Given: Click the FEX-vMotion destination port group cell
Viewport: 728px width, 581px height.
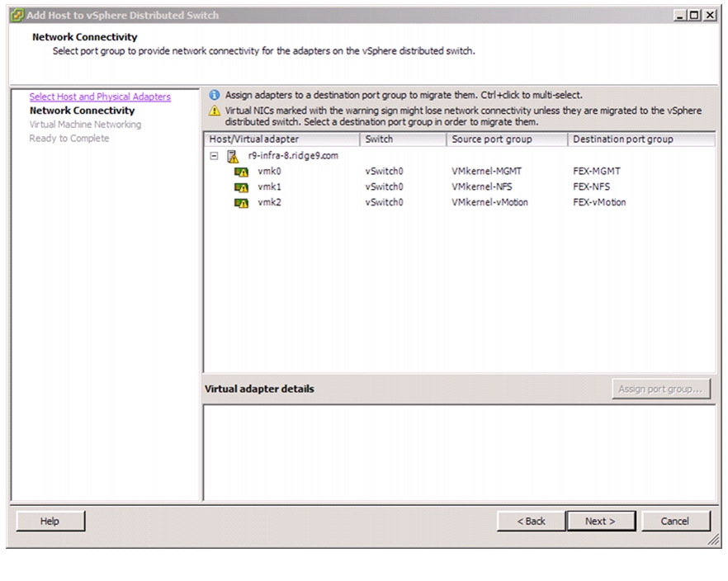Looking at the screenshot, I should pyautogui.click(x=599, y=202).
